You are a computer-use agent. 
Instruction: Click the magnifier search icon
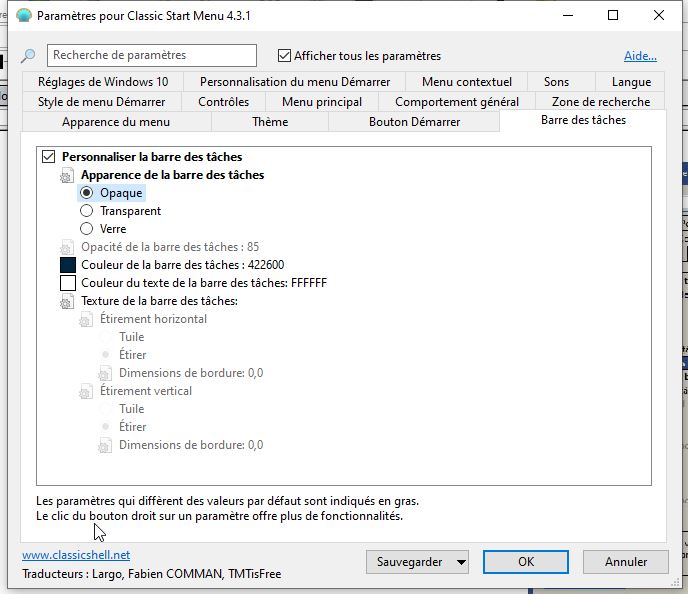coord(29,56)
